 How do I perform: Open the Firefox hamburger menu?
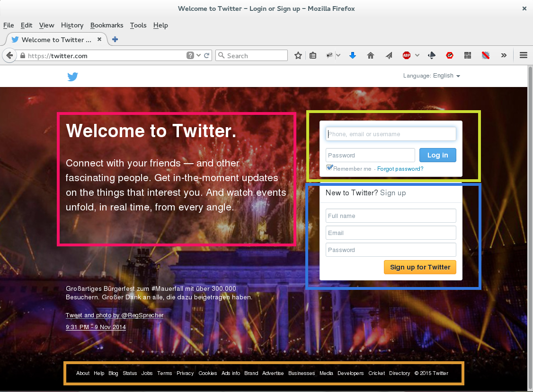point(524,55)
